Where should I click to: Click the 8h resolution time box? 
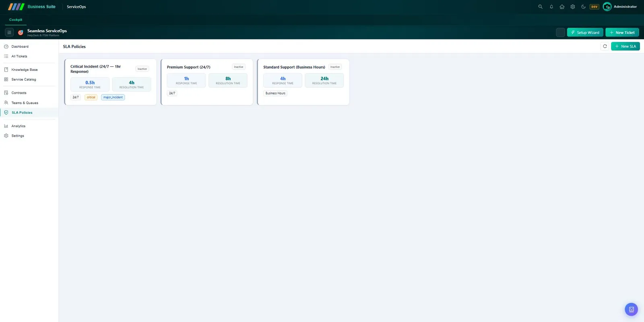coord(228,80)
